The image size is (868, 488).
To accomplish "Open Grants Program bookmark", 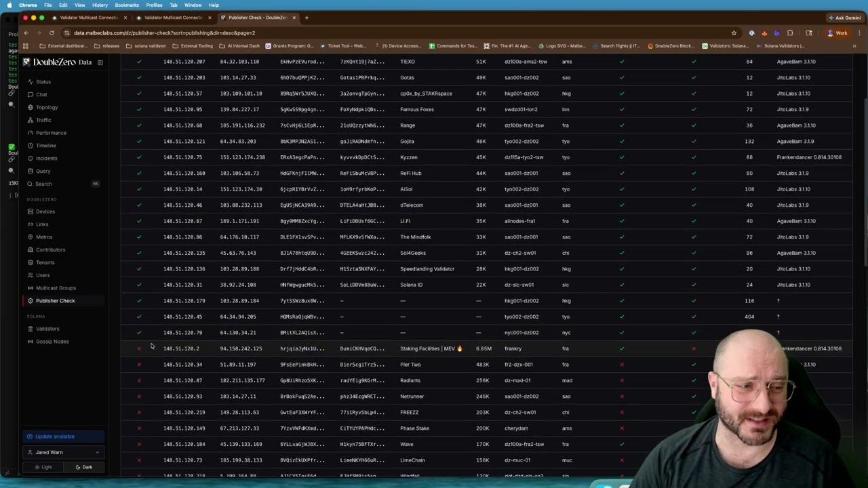I will 290,46.
